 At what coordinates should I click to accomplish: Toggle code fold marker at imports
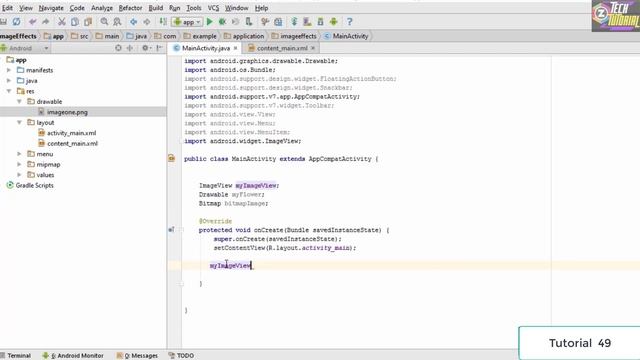pos(181,141)
